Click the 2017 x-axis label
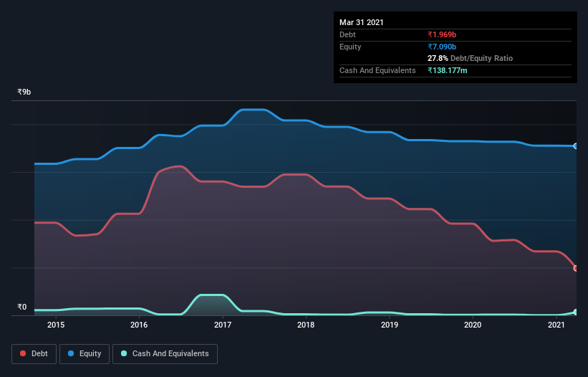The image size is (588, 377). click(222, 325)
